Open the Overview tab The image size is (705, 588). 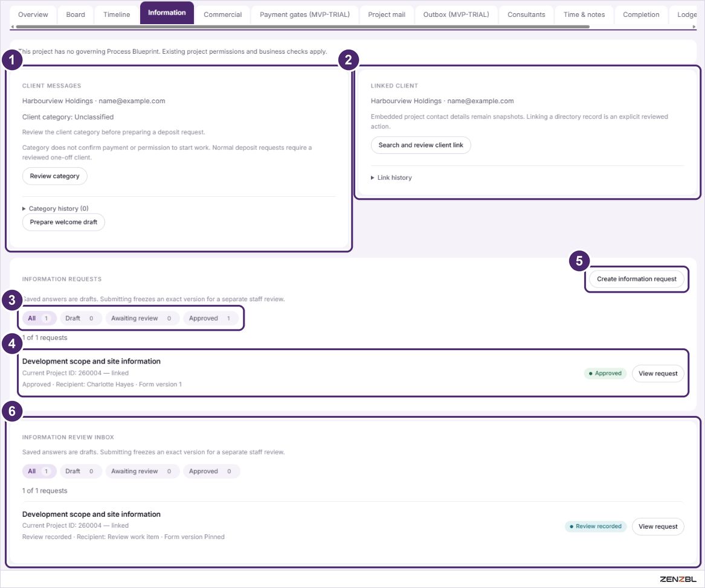point(33,15)
